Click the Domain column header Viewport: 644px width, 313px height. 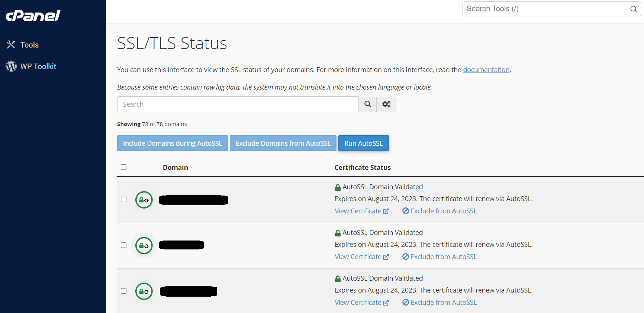click(x=176, y=168)
